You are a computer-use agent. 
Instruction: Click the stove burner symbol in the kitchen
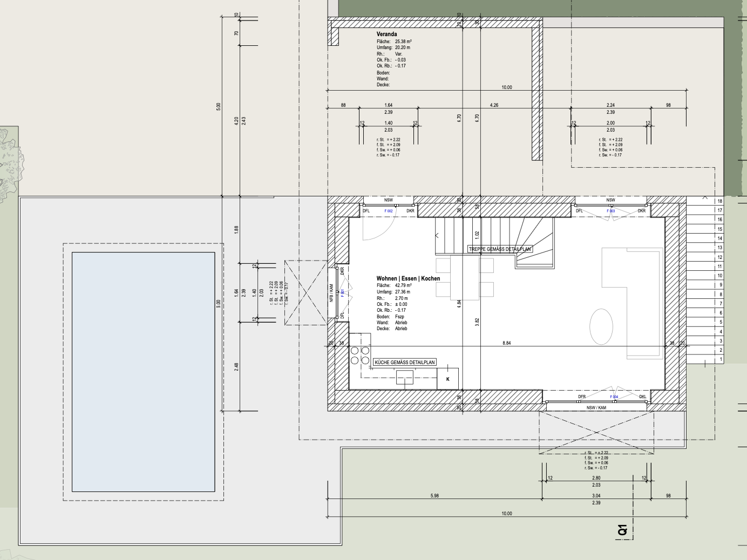click(359, 355)
